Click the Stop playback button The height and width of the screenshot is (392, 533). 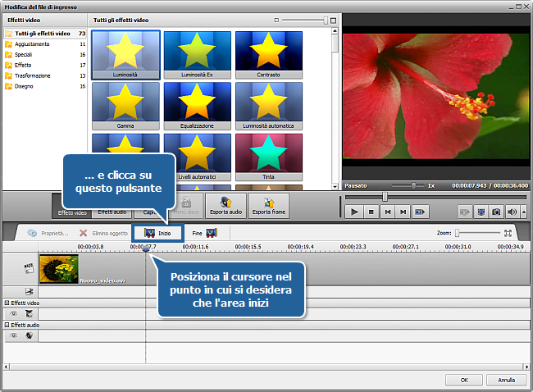pyautogui.click(x=371, y=212)
